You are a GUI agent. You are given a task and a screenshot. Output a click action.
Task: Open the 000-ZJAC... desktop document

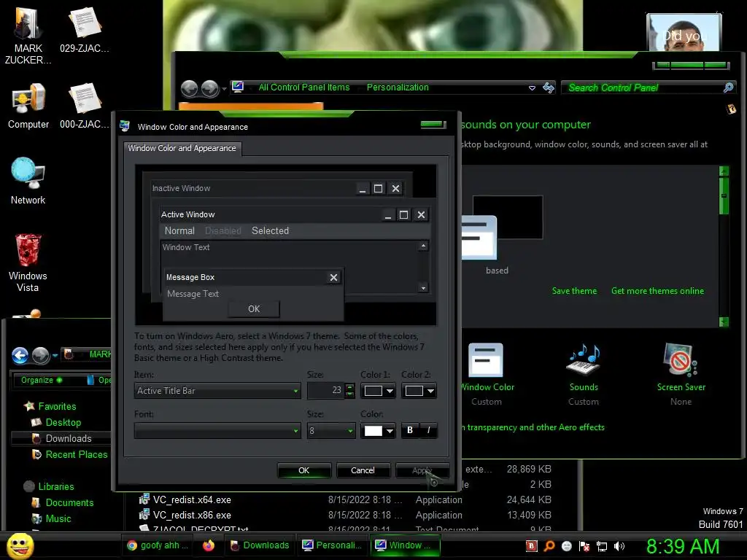click(x=85, y=106)
